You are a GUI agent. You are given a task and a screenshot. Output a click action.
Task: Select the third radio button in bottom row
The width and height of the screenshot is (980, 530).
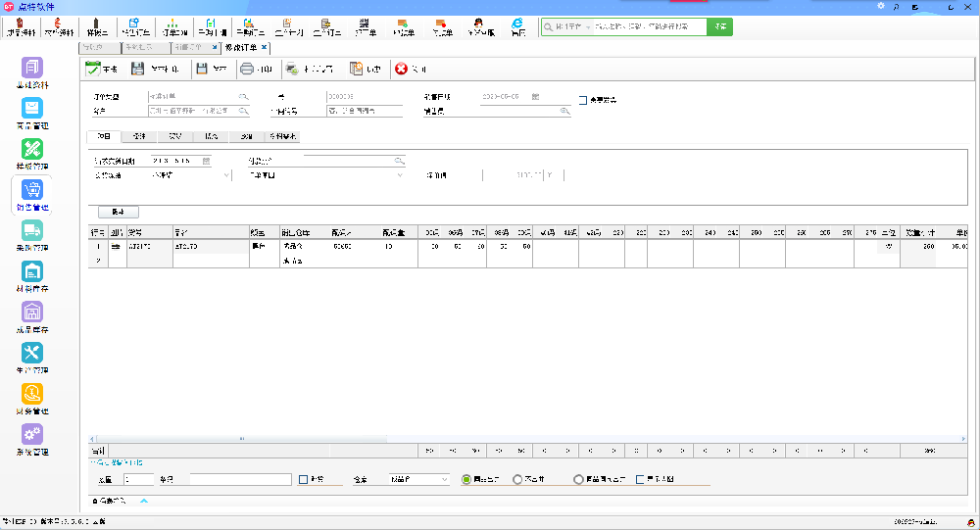point(578,479)
